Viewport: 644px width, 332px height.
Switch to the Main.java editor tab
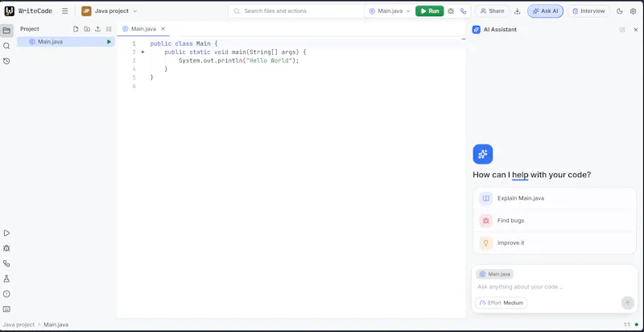coord(144,29)
